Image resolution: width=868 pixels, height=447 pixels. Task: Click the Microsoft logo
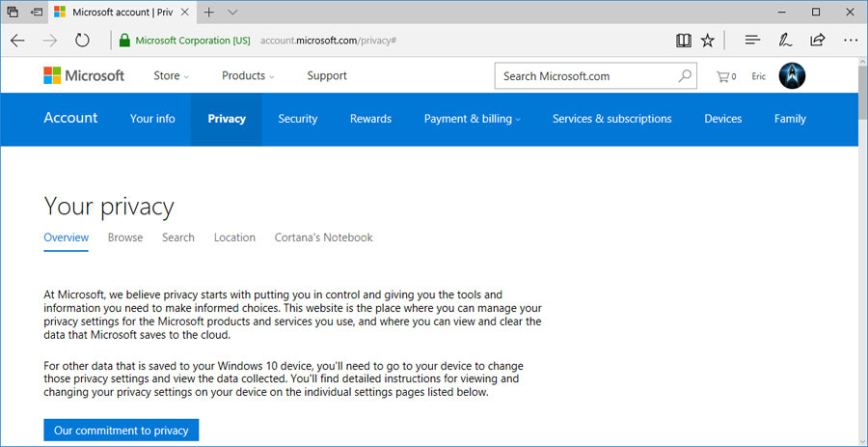point(84,75)
